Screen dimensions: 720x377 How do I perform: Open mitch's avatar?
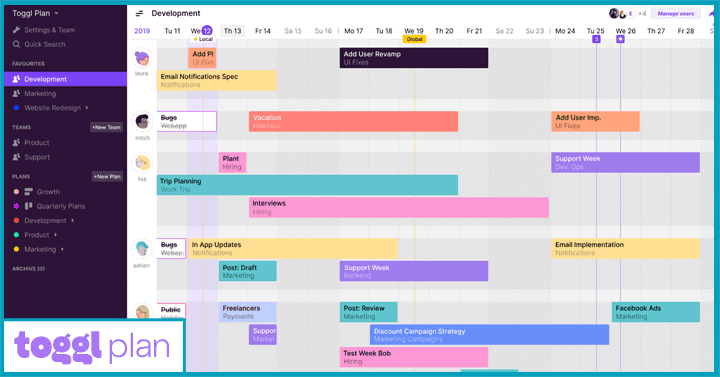pyautogui.click(x=142, y=122)
